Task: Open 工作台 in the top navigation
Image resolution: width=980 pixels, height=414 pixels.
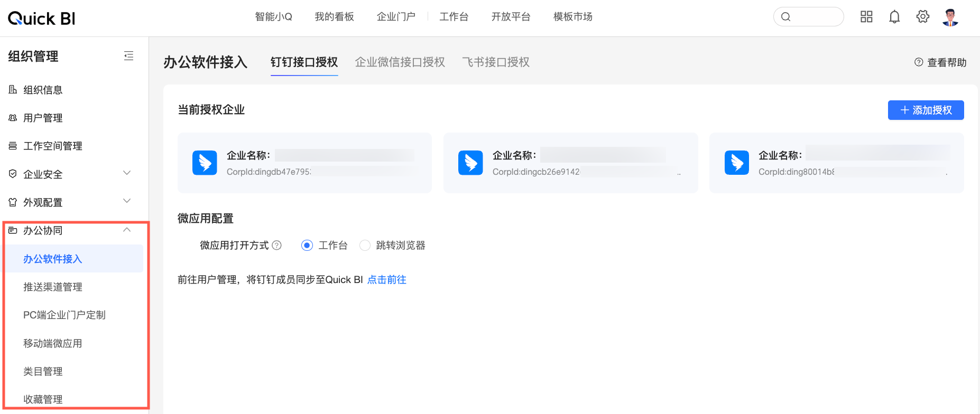Action: pyautogui.click(x=454, y=17)
